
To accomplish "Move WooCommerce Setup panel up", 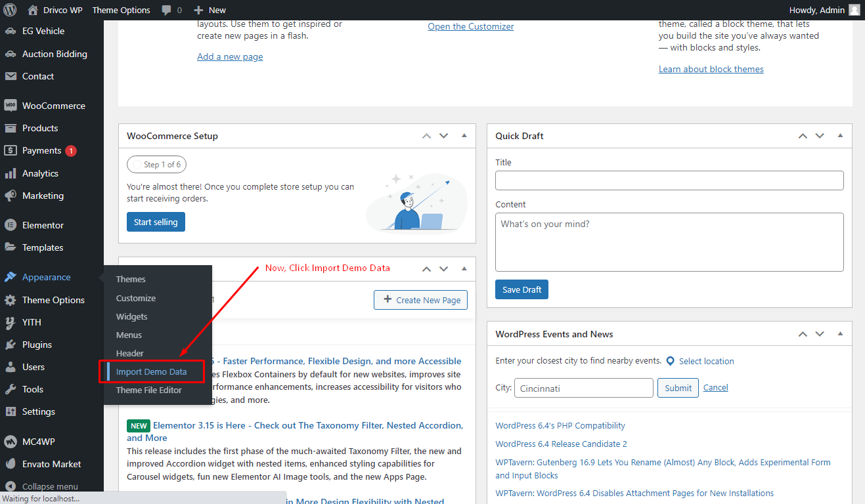I will pyautogui.click(x=427, y=136).
